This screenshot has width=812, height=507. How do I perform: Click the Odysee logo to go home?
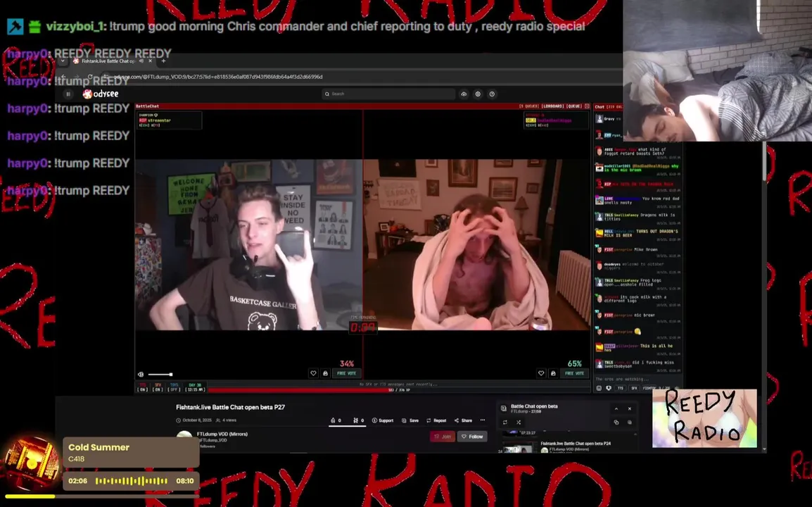tap(101, 94)
